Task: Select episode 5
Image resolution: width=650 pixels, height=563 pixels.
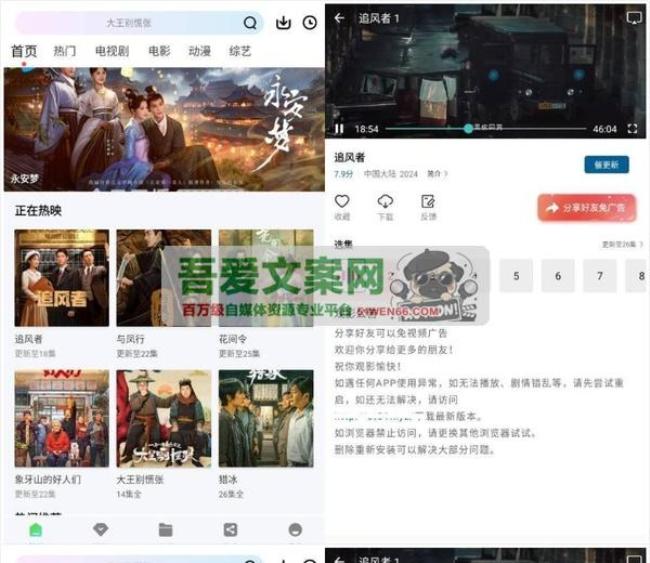Action: pos(516,276)
